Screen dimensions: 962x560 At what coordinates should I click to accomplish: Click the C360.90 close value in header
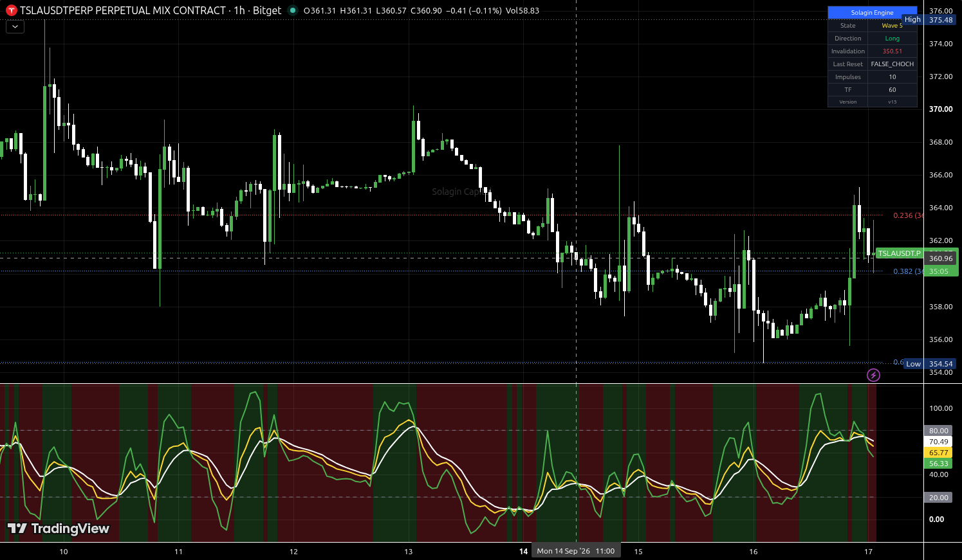[x=426, y=10]
